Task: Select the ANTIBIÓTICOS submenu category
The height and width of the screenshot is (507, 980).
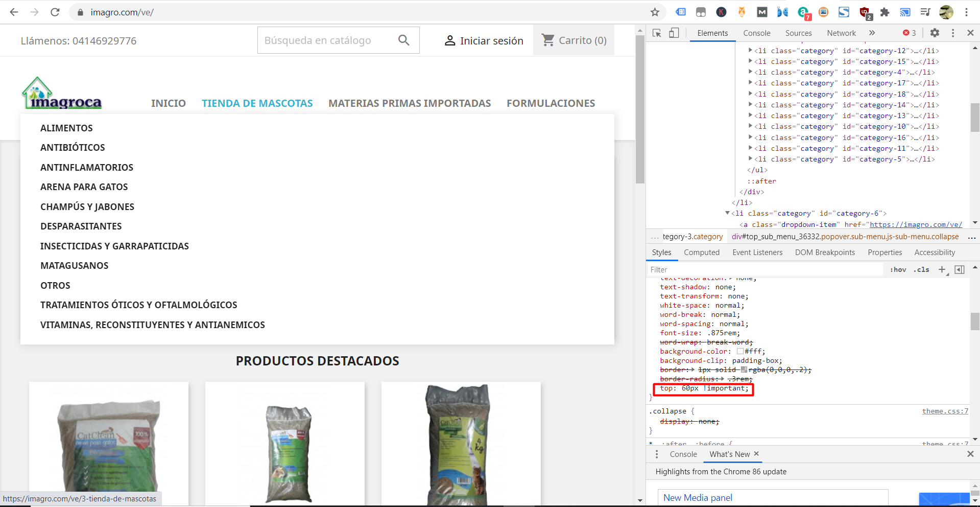Action: coord(73,148)
